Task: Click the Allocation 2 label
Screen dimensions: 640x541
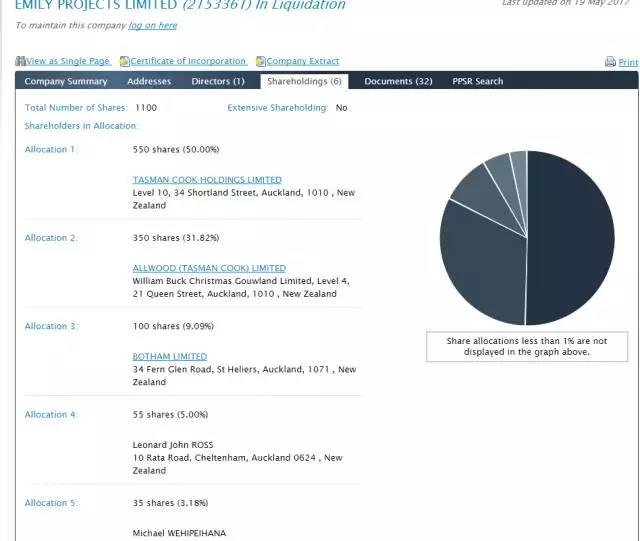Action: [51, 238]
